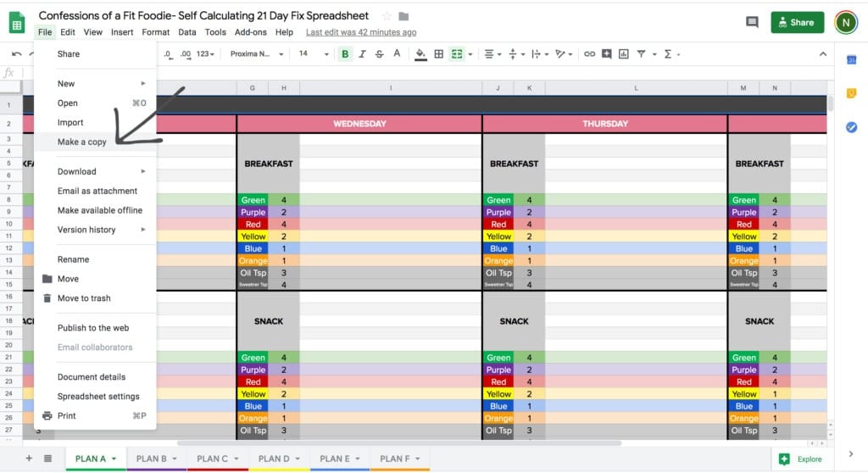
Task: Click the move to folder icon beside title
Action: coord(403,16)
